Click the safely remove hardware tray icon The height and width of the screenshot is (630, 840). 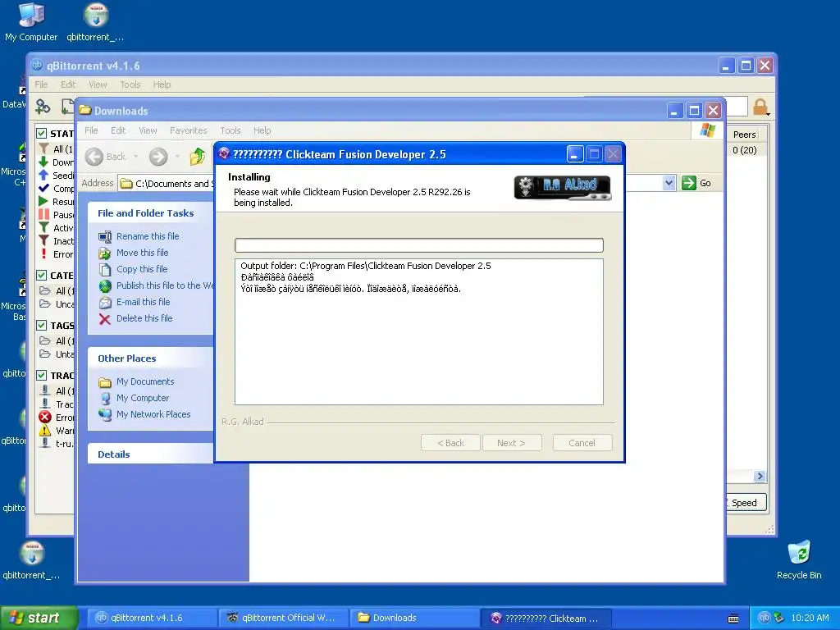point(779,618)
